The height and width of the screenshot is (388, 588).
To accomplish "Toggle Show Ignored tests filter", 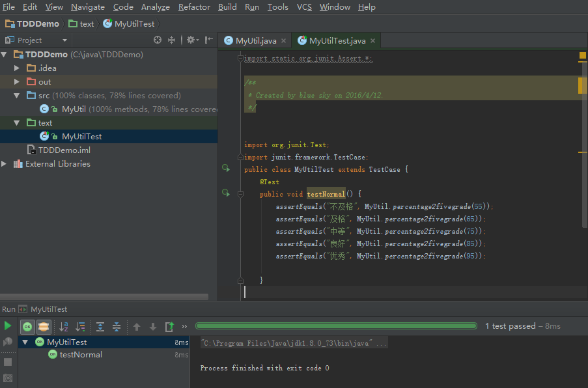I will pyautogui.click(x=44, y=327).
